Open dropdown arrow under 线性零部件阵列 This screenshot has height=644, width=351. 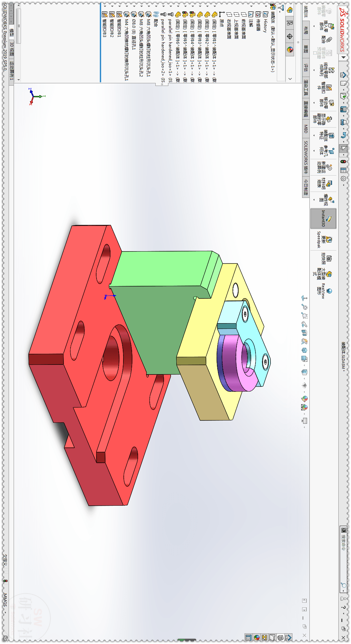coord(314,70)
